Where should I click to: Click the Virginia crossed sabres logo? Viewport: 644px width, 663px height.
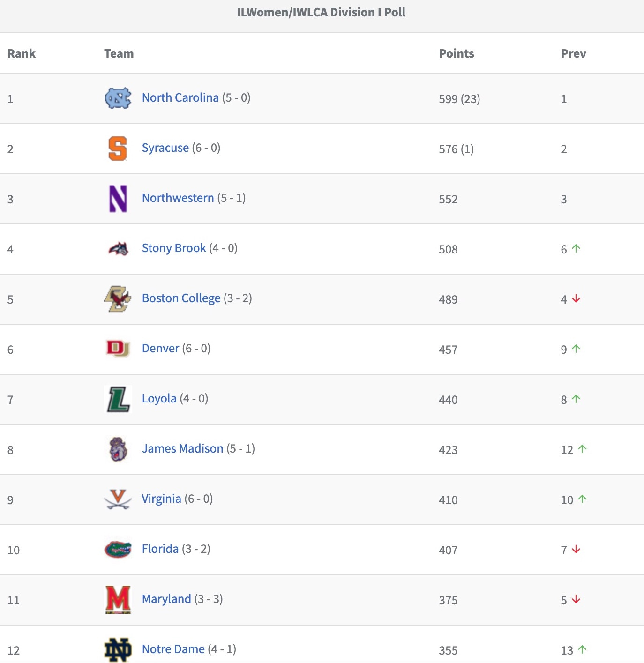[x=118, y=499]
